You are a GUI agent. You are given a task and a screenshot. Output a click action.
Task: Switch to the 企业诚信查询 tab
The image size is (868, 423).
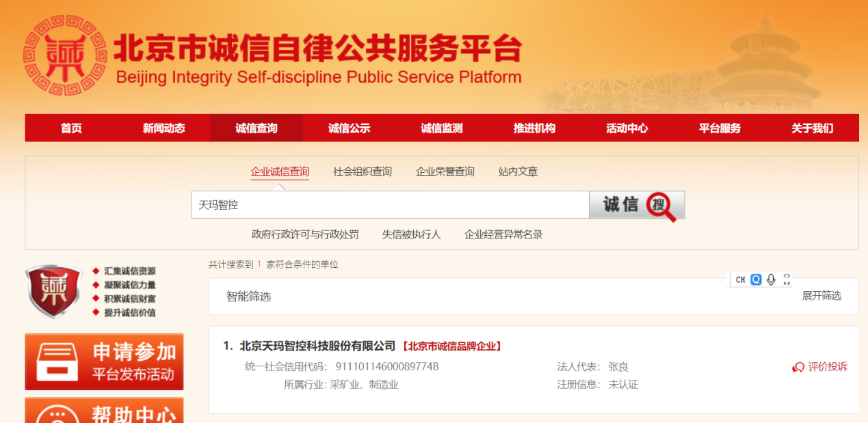(x=280, y=172)
